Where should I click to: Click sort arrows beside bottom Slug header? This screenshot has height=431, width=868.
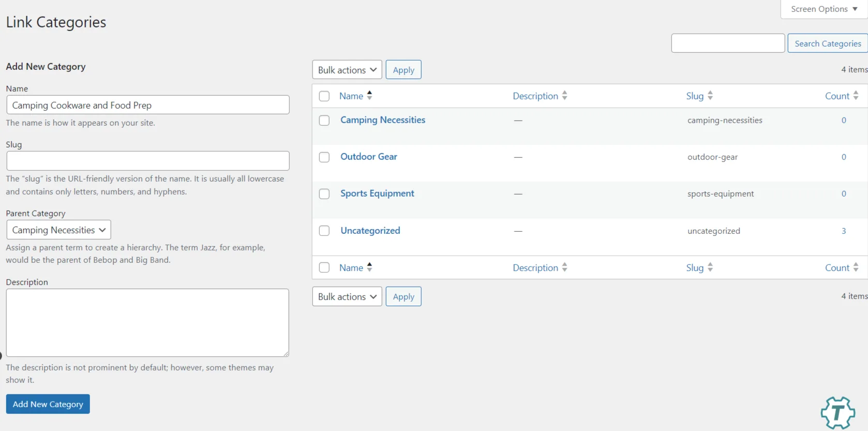[710, 267]
